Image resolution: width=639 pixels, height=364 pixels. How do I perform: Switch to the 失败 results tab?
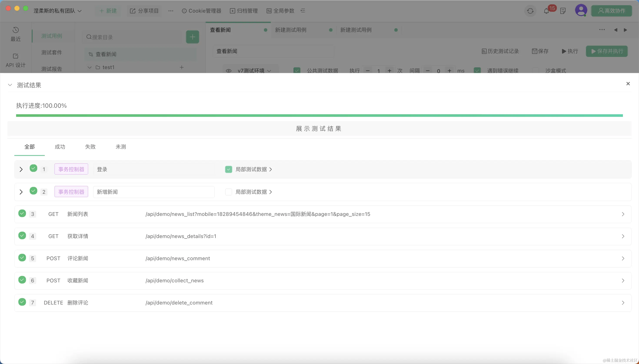tap(90, 147)
